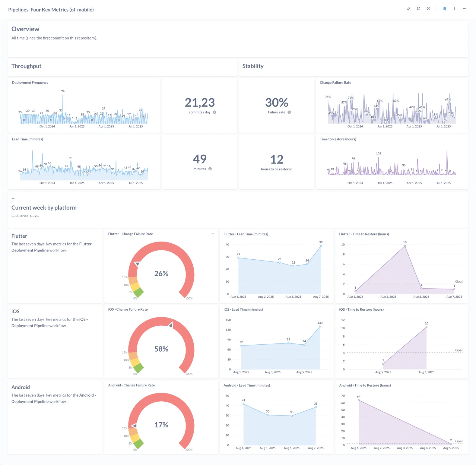Click the 94 peak on Deployment Frequency chart
This screenshot has width=476, height=465.
click(63, 95)
